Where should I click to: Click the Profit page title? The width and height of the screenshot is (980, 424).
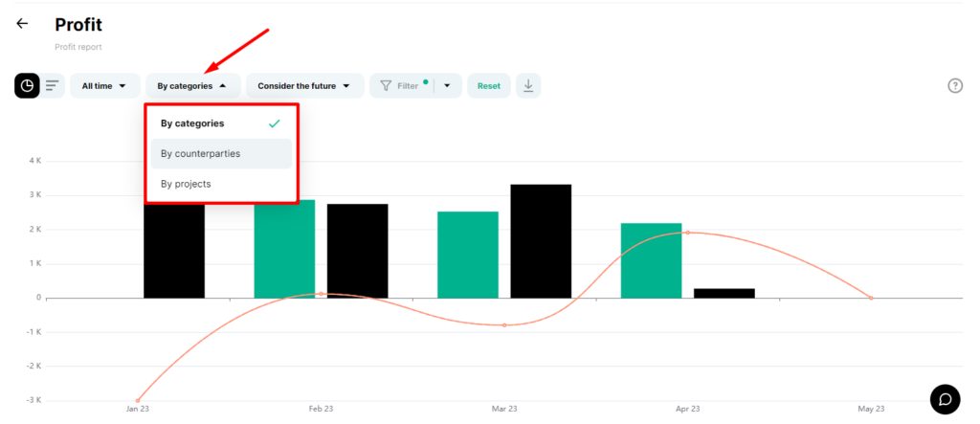click(78, 25)
